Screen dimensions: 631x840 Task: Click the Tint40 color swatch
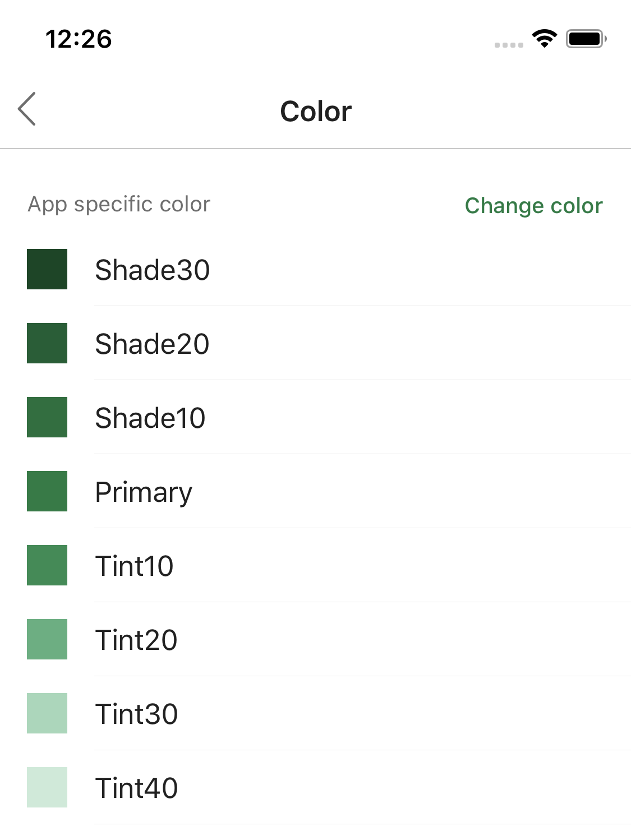coord(47,787)
